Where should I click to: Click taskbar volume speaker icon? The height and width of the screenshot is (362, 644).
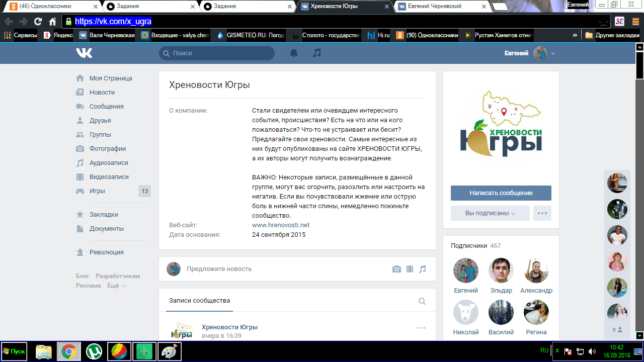click(x=592, y=351)
